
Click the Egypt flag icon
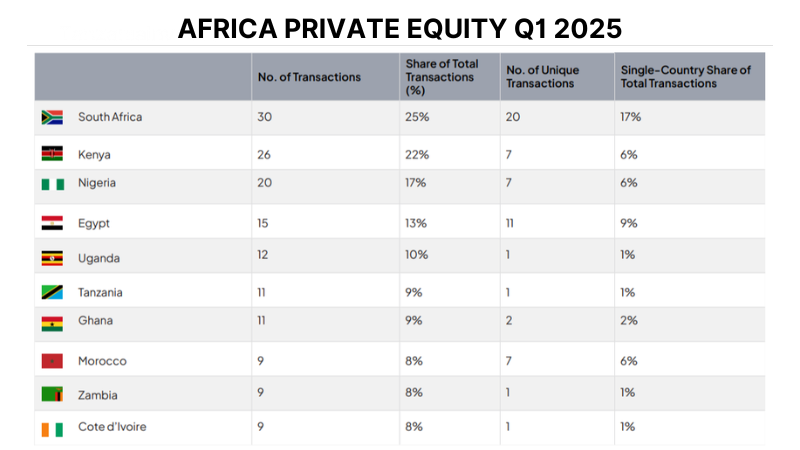click(x=52, y=223)
